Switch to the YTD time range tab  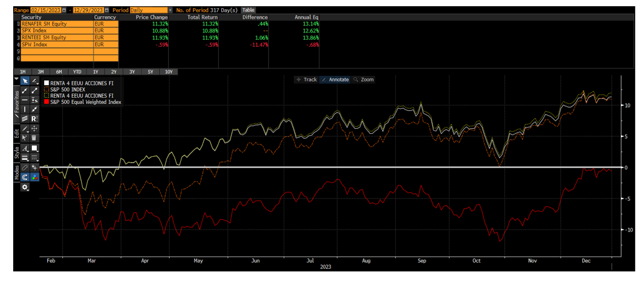point(77,72)
